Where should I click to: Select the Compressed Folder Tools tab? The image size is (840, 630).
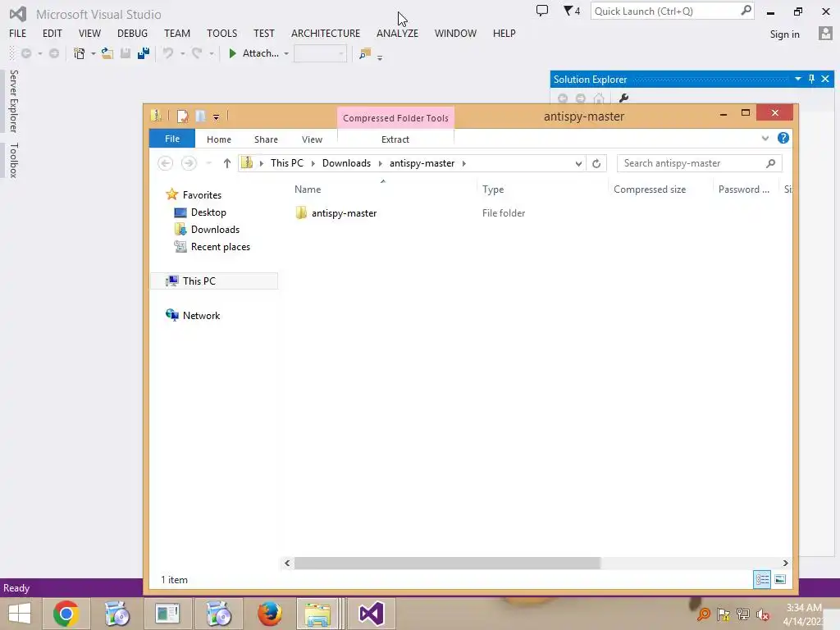395,118
